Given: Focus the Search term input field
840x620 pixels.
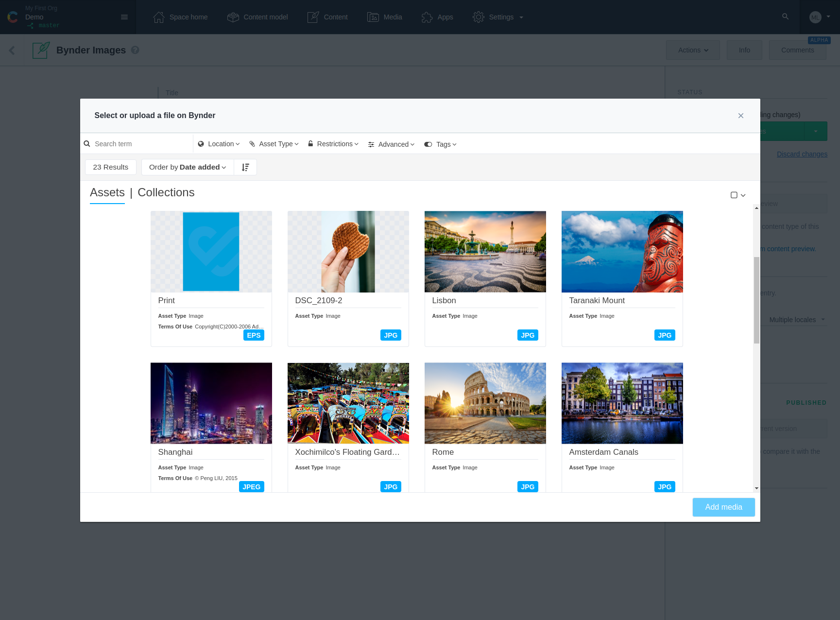Looking at the screenshot, I should (x=142, y=144).
